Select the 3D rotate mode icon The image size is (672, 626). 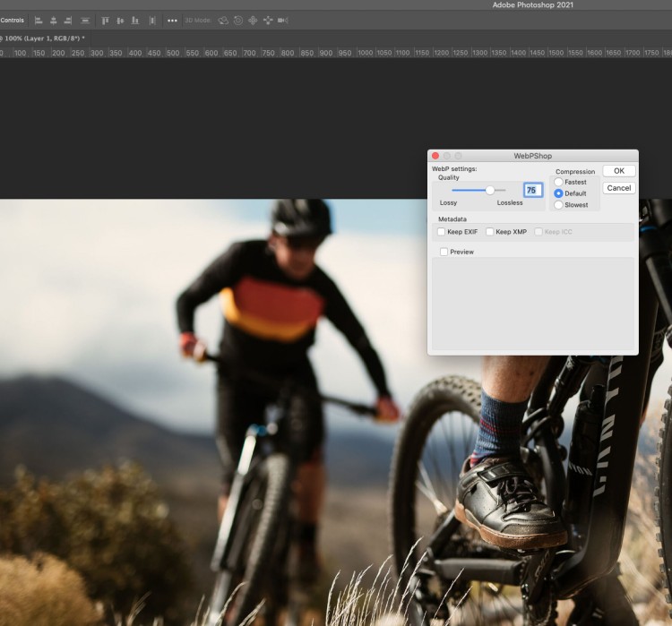(222, 20)
